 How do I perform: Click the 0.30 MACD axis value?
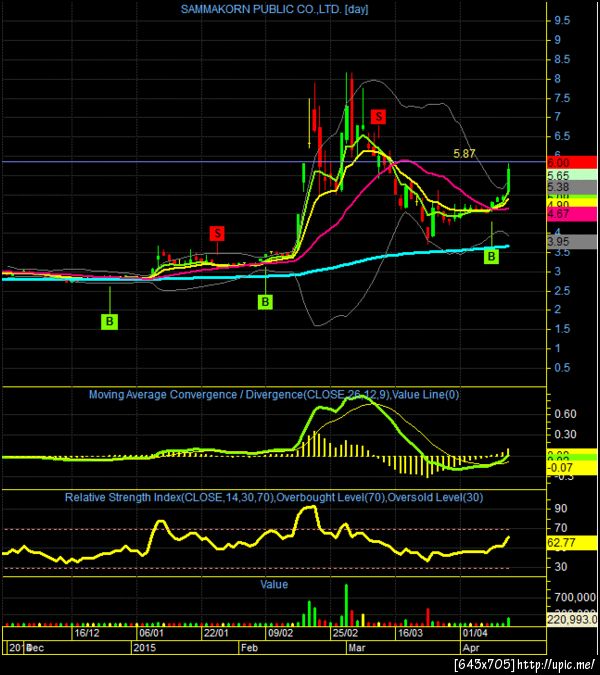[566, 434]
